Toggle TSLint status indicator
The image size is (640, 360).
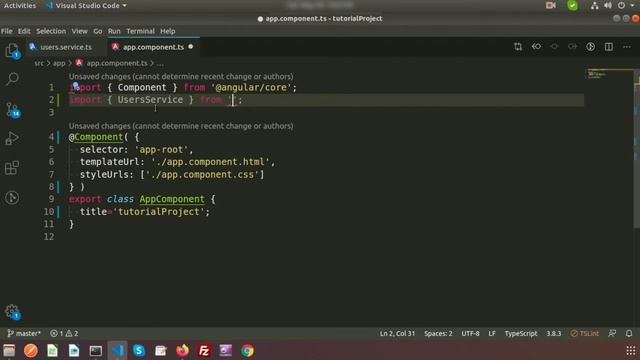(584, 333)
